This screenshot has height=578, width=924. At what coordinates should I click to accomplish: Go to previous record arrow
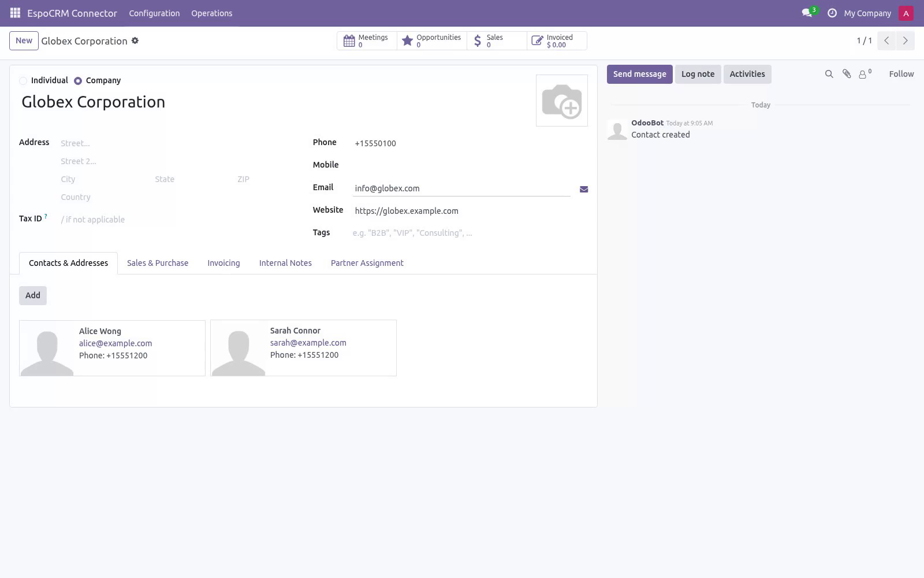[886, 40]
